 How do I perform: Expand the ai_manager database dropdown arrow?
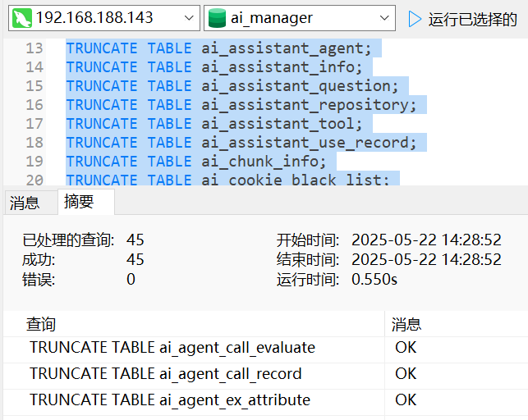(x=386, y=18)
